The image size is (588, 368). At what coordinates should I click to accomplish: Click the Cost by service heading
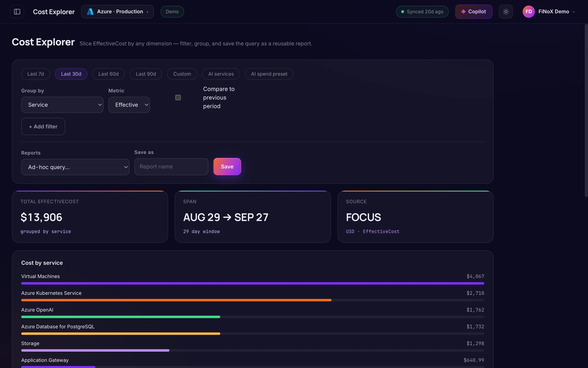(x=42, y=263)
